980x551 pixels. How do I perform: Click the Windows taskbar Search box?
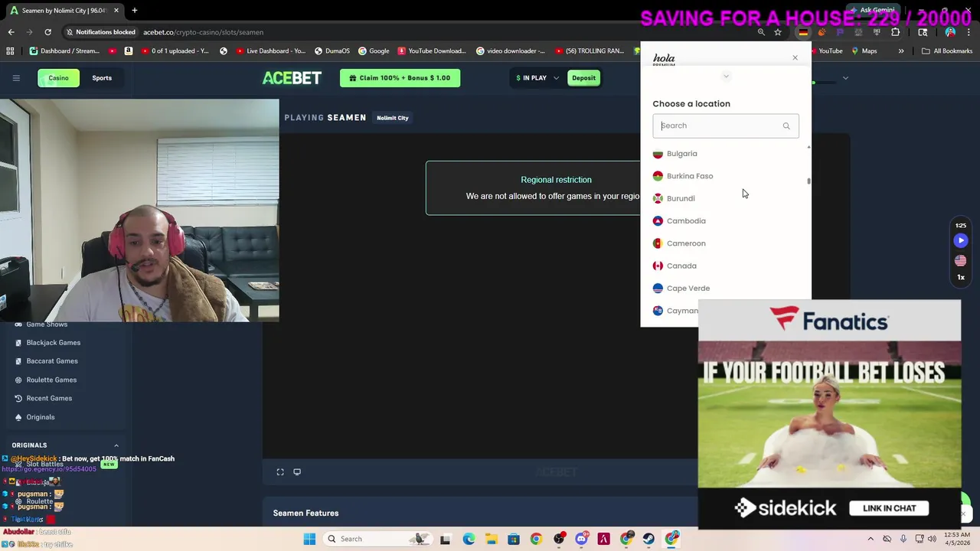(377, 539)
